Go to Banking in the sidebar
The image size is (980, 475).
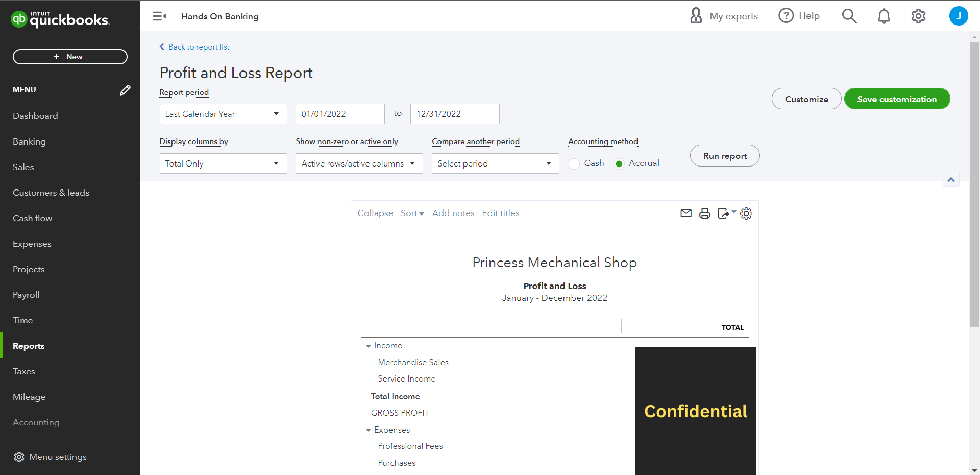coord(29,141)
